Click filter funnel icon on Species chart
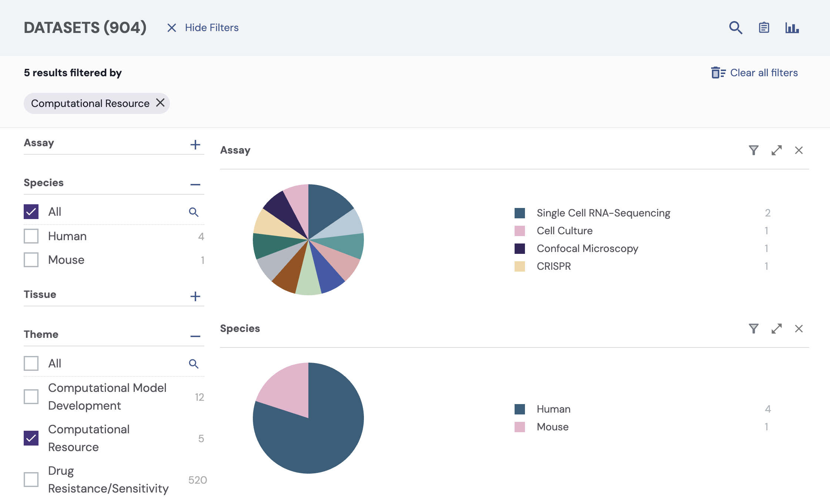This screenshot has height=504, width=830. point(753,329)
